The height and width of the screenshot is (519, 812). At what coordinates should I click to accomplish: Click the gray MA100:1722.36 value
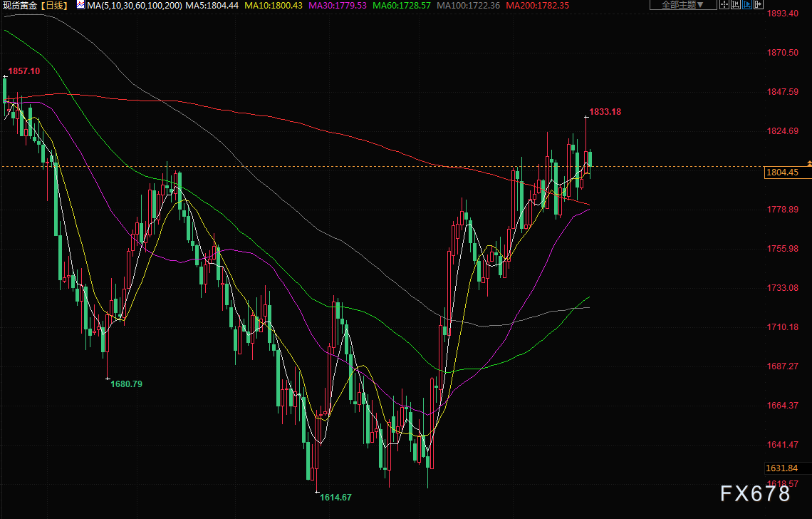(469, 6)
